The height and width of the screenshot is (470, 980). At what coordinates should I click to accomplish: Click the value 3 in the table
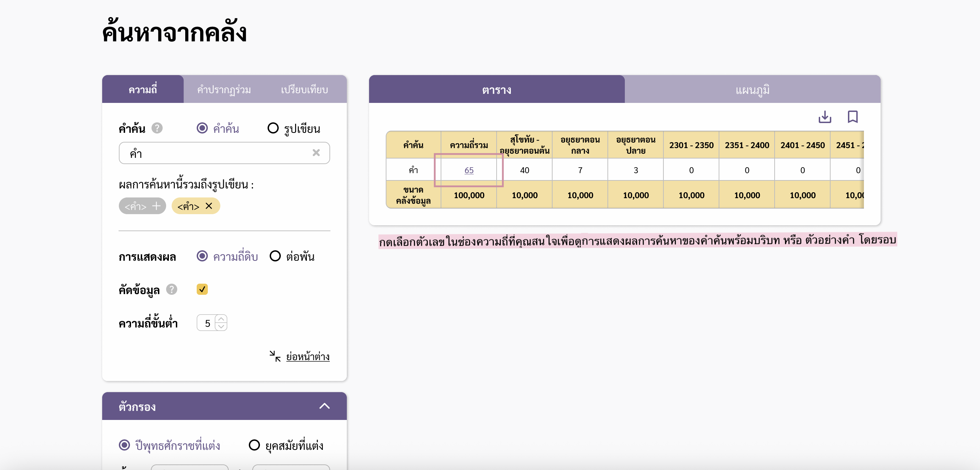pyautogui.click(x=635, y=170)
